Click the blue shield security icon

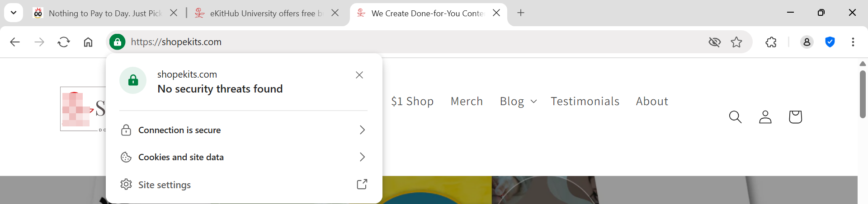[830, 42]
